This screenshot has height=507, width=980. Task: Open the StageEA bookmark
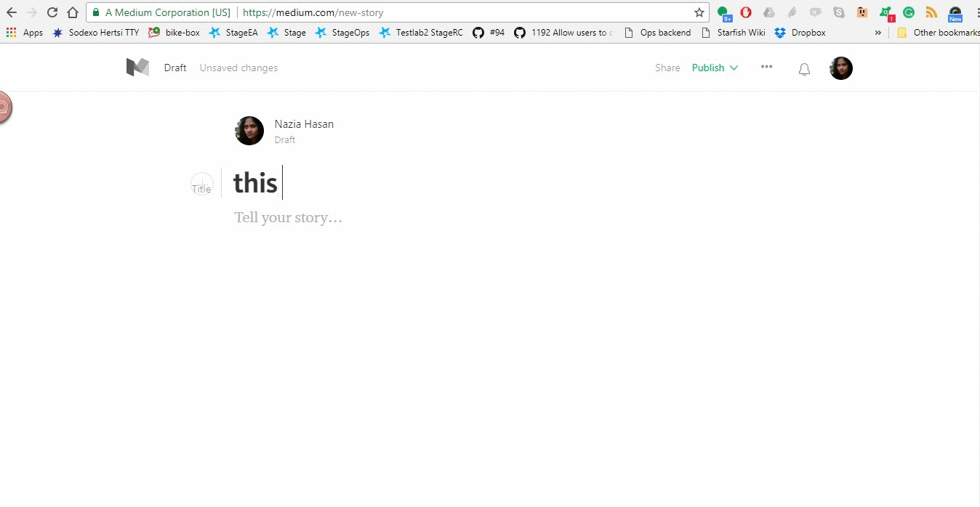(233, 33)
